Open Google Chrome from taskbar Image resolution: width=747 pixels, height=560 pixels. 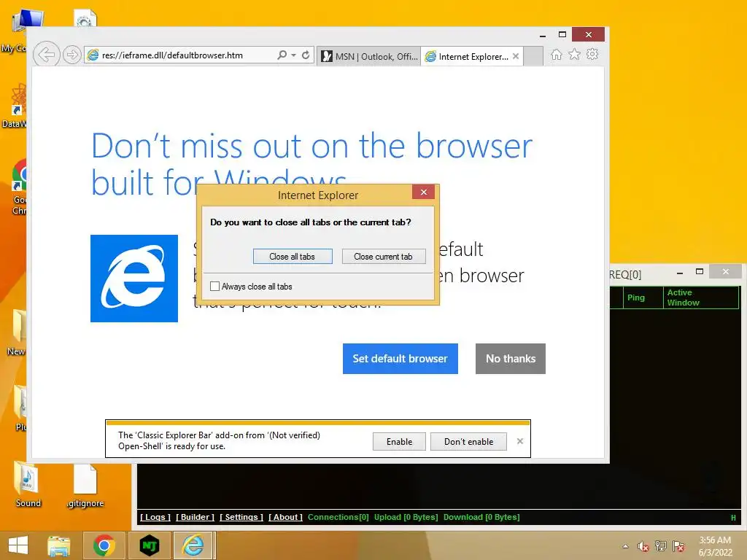104,545
